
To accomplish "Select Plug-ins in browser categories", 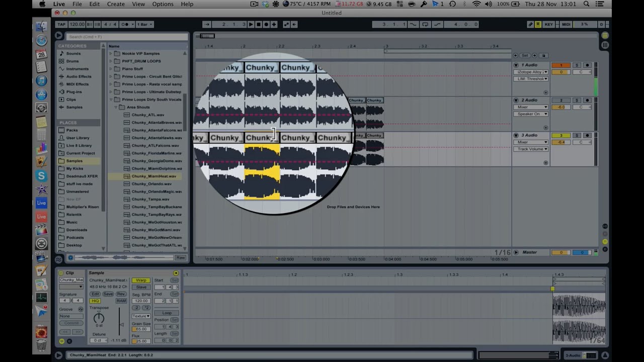I will point(74,92).
